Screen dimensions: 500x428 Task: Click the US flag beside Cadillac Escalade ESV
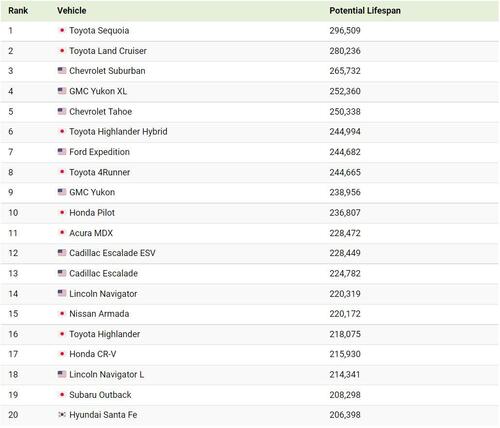pos(62,253)
